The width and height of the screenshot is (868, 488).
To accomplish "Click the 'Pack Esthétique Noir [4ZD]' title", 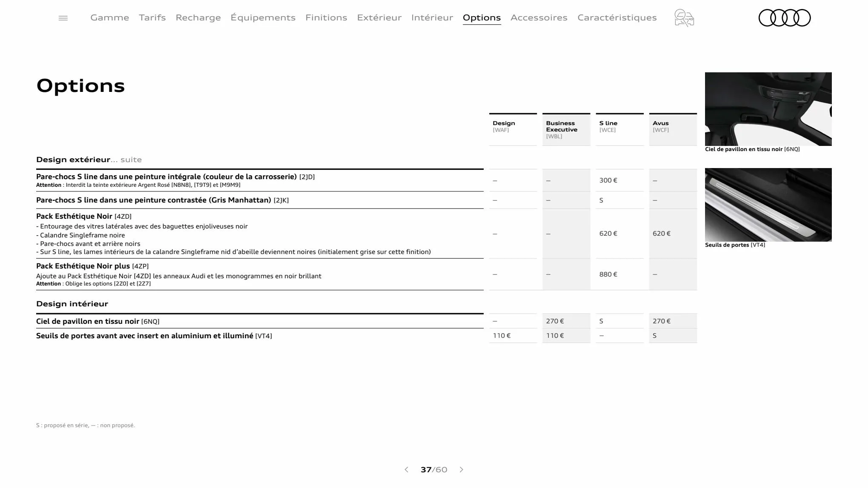I will click(x=84, y=216).
